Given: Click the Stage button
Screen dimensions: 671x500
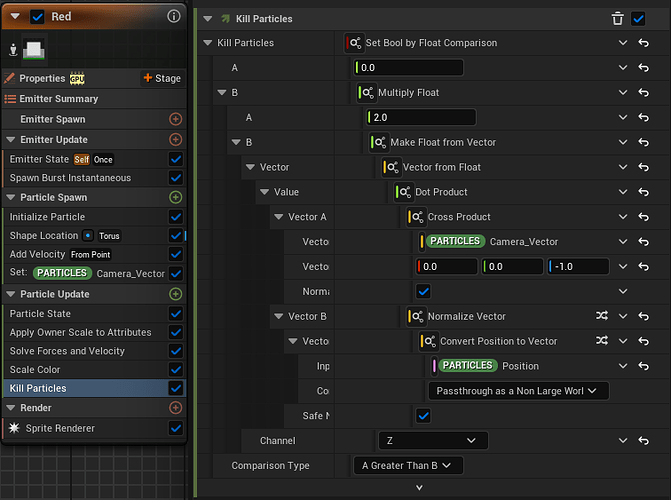Looking at the screenshot, I should (x=162, y=78).
